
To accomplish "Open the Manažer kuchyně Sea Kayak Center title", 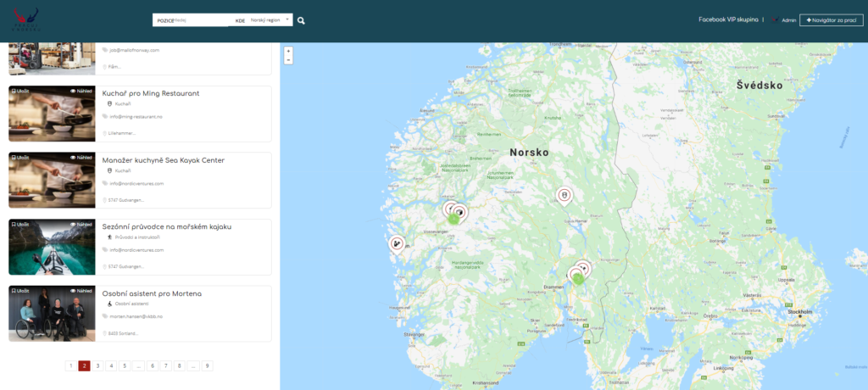I will click(x=164, y=160).
